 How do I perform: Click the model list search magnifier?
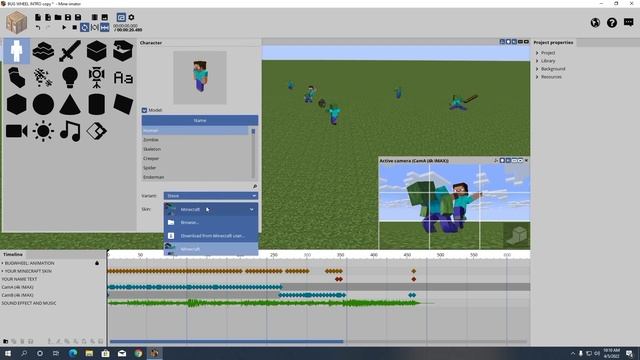coord(255,187)
